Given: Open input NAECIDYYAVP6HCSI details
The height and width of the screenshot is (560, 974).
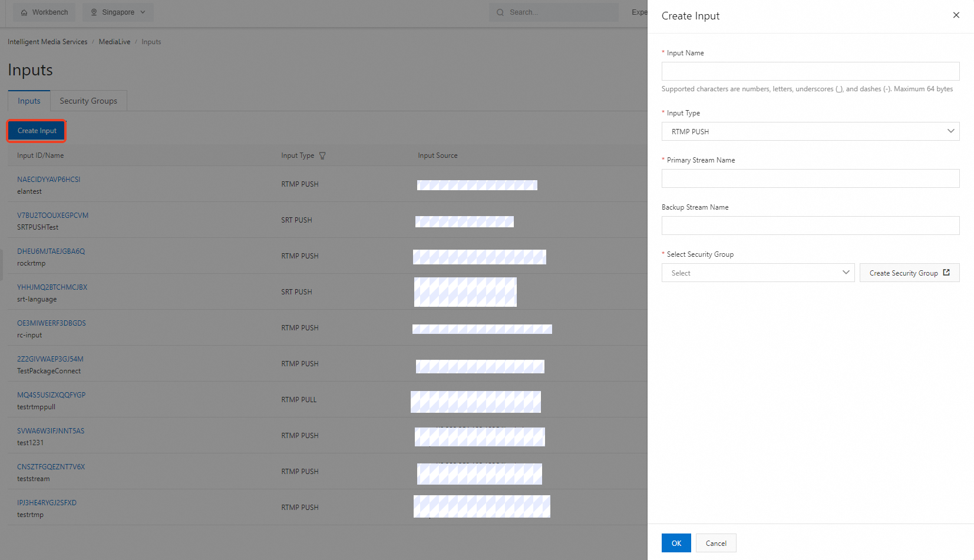Looking at the screenshot, I should tap(48, 179).
